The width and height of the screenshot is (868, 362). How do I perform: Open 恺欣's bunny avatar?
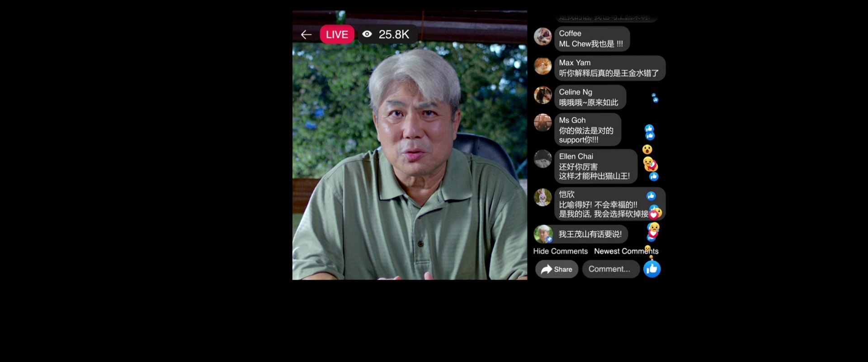point(542,197)
